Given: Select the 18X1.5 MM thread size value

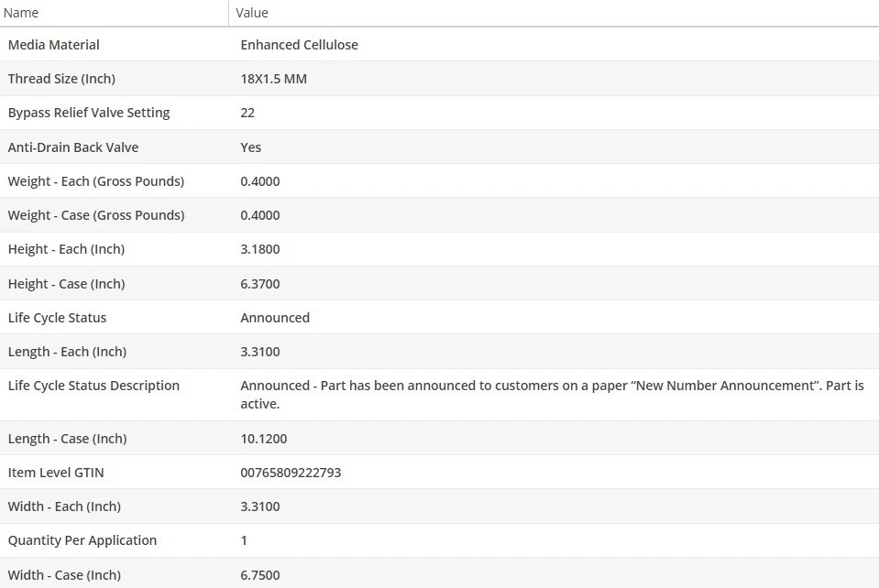Looking at the screenshot, I should tap(273, 79).
